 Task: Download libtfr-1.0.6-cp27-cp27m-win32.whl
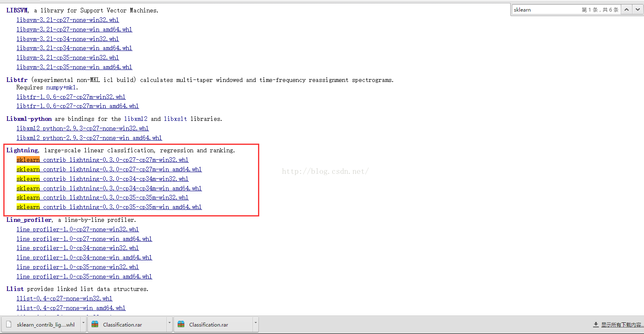coord(71,97)
